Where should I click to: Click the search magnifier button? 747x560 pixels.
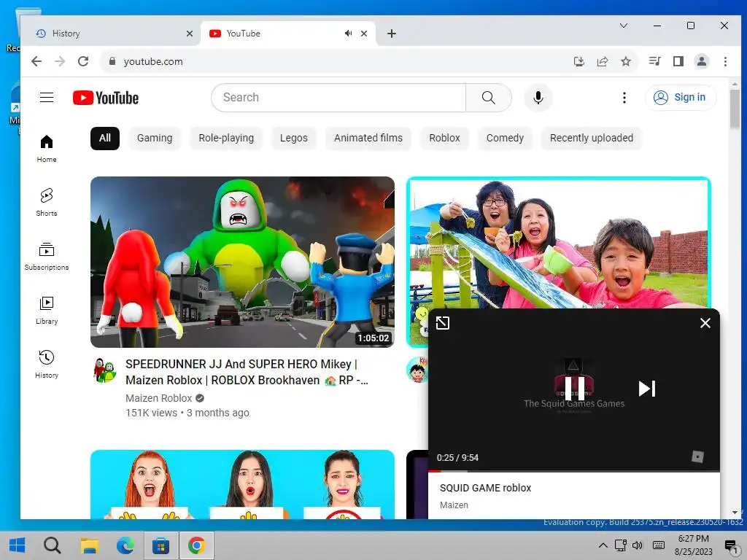488,98
